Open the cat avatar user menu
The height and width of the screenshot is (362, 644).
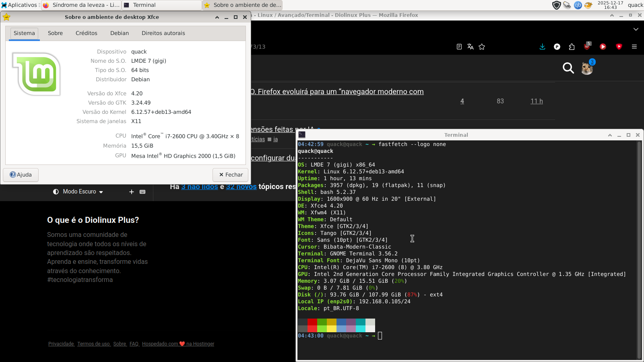587,68
